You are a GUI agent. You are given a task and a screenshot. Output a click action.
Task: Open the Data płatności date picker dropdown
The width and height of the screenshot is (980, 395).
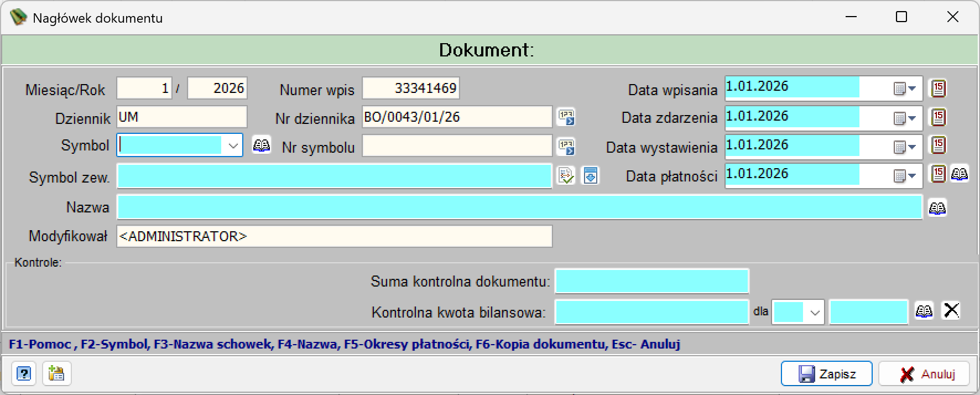pyautogui.click(x=905, y=176)
